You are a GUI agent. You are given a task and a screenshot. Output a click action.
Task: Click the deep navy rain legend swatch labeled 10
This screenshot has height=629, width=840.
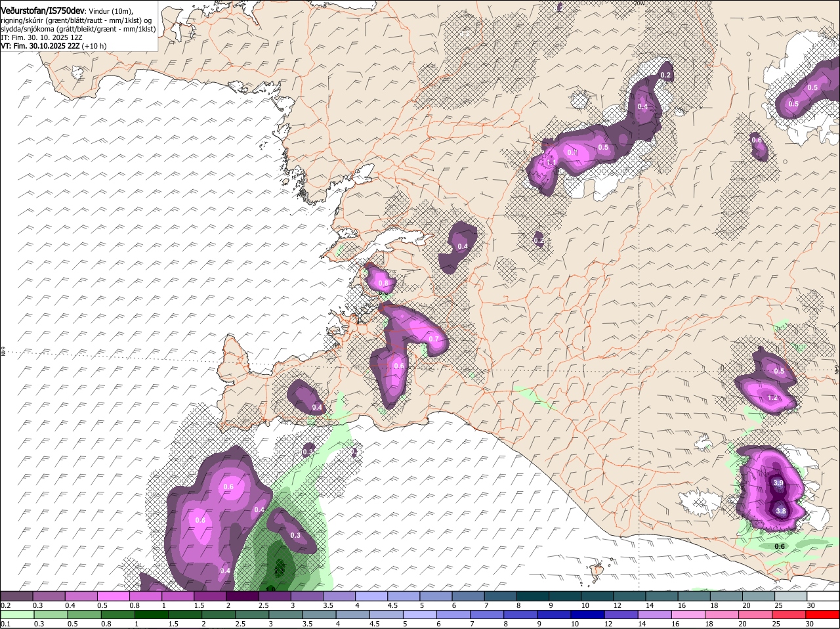point(588,615)
